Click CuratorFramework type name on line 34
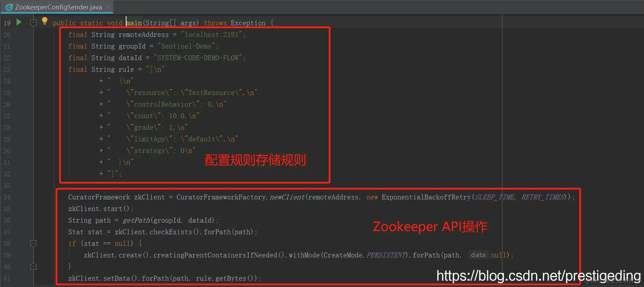The width and height of the screenshot is (644, 287). click(99, 197)
